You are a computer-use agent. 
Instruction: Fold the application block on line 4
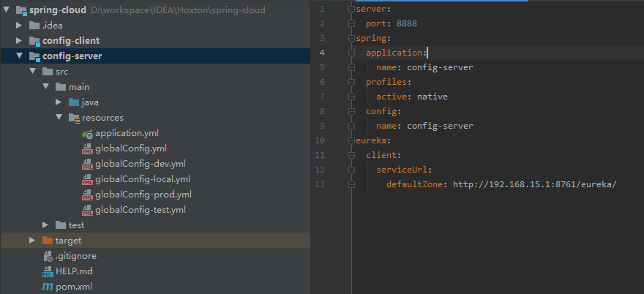coord(351,53)
